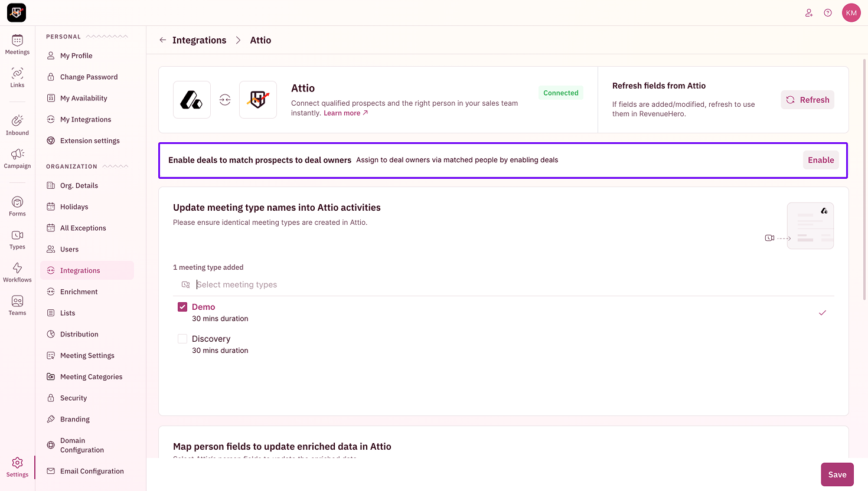Open Holidays settings
868x491 pixels.
pos(87,207)
